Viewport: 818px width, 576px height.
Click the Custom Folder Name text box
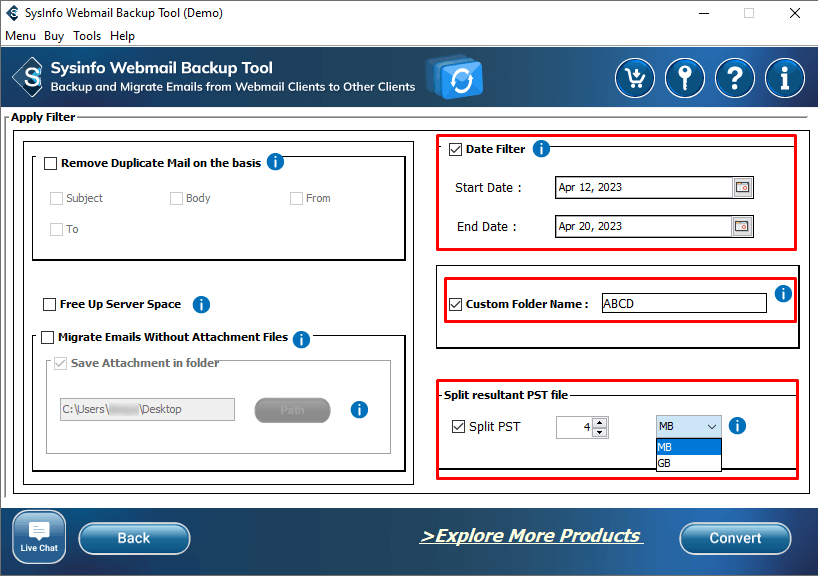tap(684, 303)
